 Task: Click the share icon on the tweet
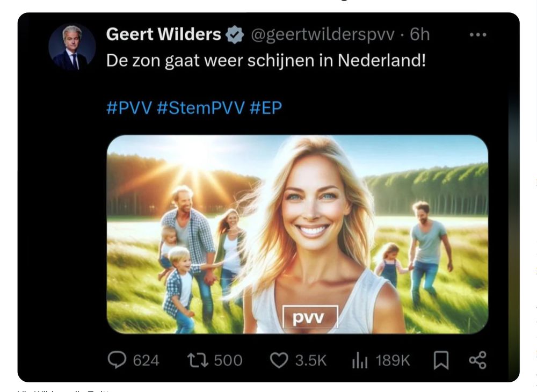tap(477, 360)
